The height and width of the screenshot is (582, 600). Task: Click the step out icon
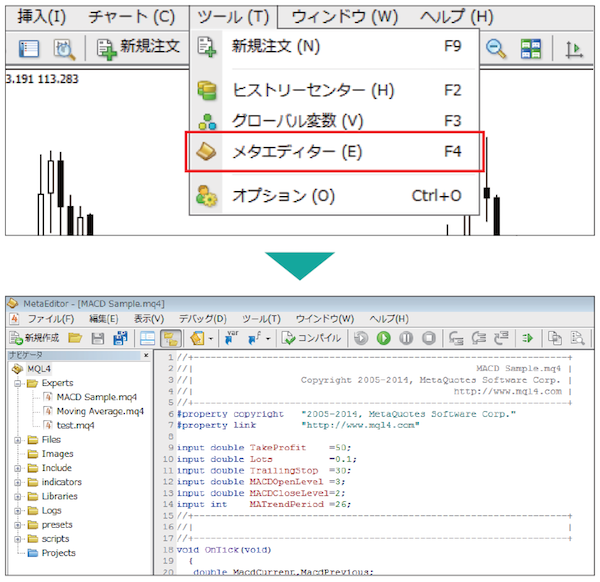pyautogui.click(x=501, y=337)
